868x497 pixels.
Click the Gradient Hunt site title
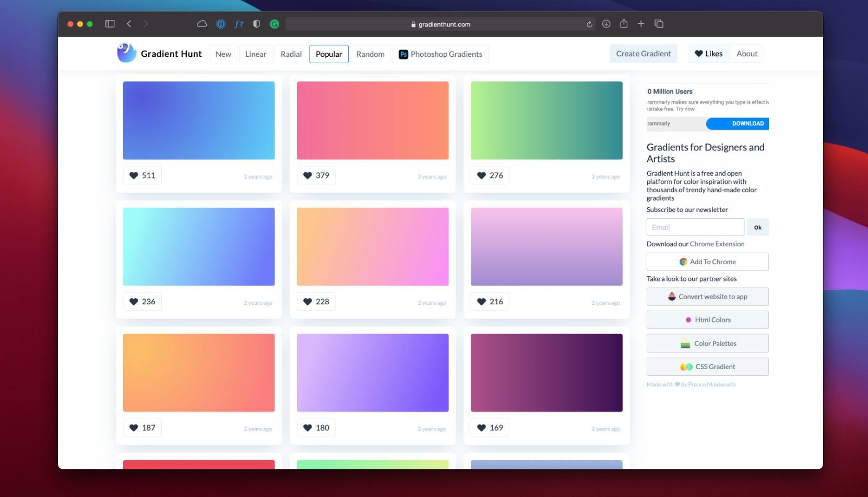point(171,54)
